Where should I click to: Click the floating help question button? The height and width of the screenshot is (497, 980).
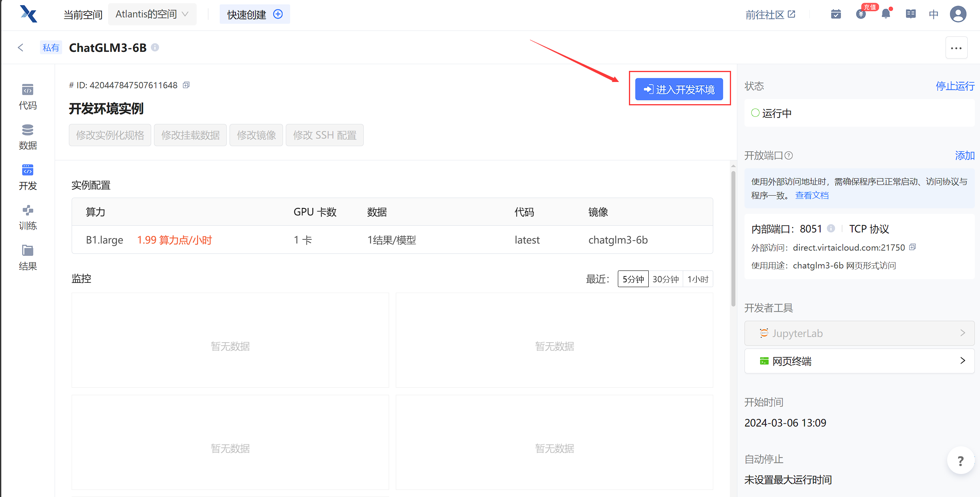click(x=960, y=461)
